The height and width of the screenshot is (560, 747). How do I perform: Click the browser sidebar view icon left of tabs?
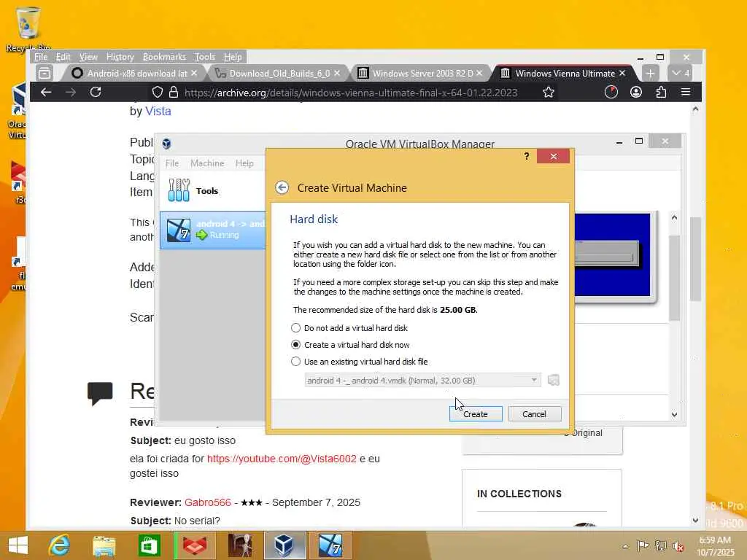point(44,74)
